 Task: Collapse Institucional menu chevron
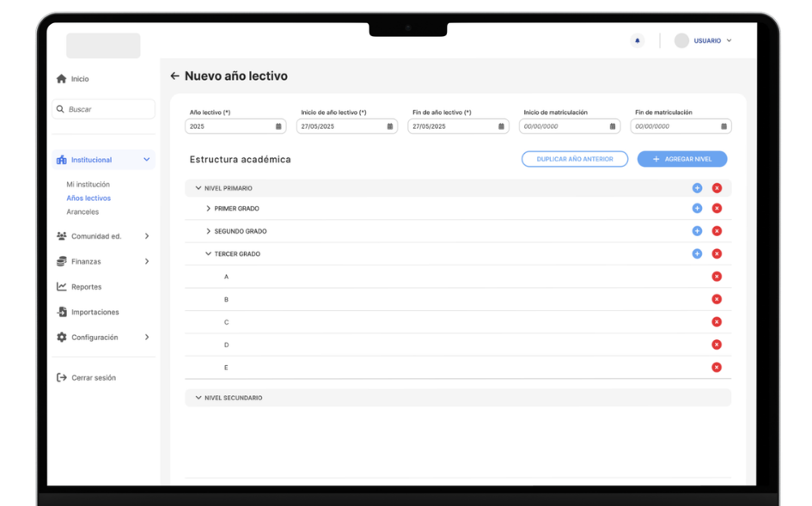147,160
